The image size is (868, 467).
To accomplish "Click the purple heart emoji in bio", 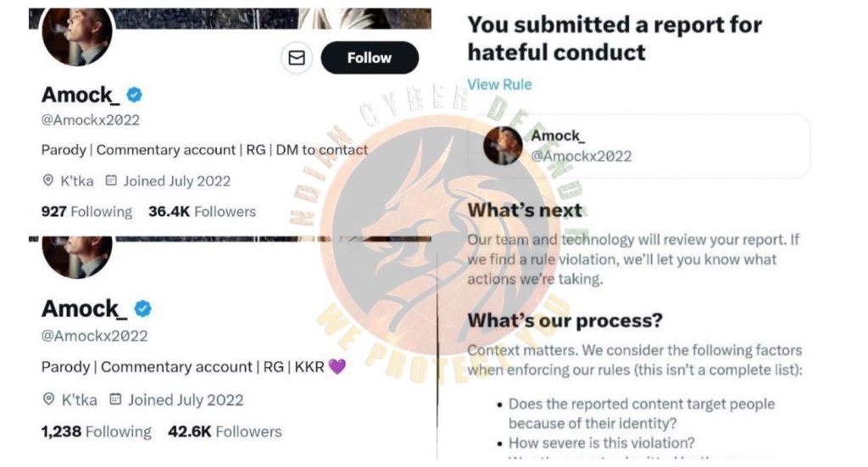I will 337,367.
